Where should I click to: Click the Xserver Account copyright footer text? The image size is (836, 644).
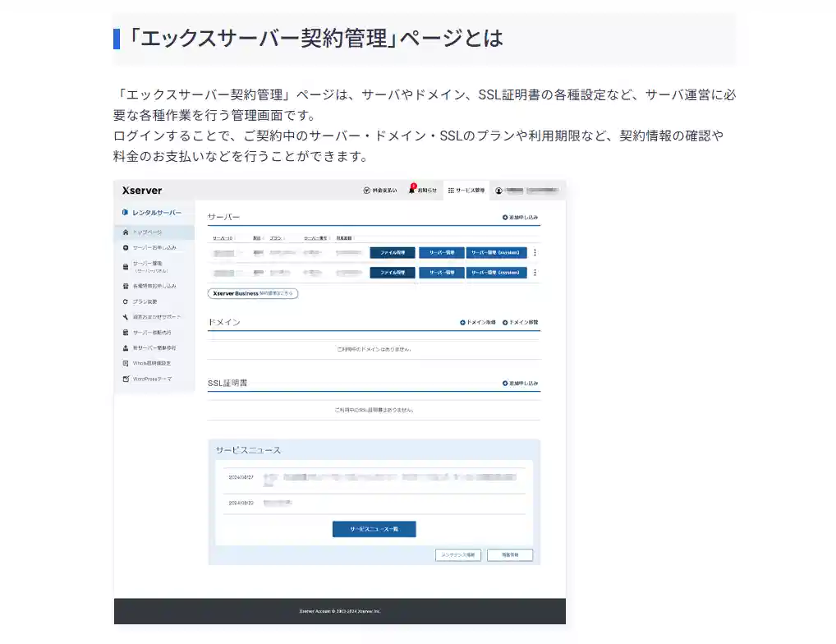(340, 611)
